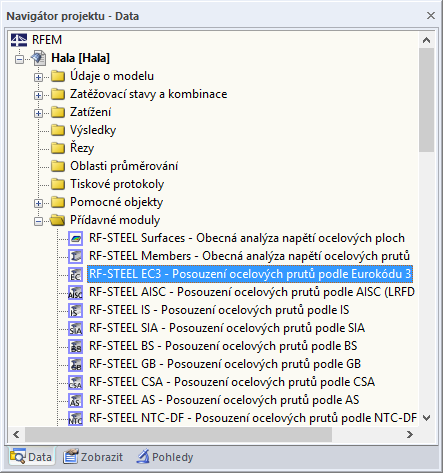Select the Hala [Hala] model label
This screenshot has height=473, width=443.
coord(80,58)
